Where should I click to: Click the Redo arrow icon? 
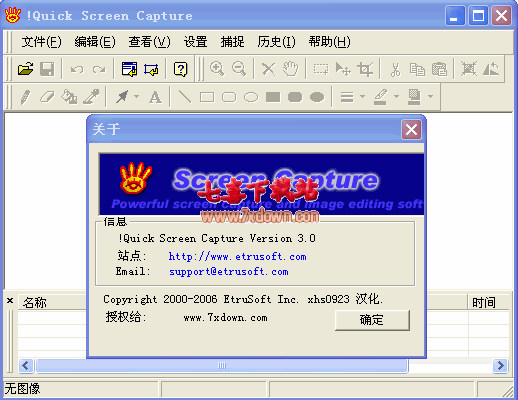coord(99,69)
